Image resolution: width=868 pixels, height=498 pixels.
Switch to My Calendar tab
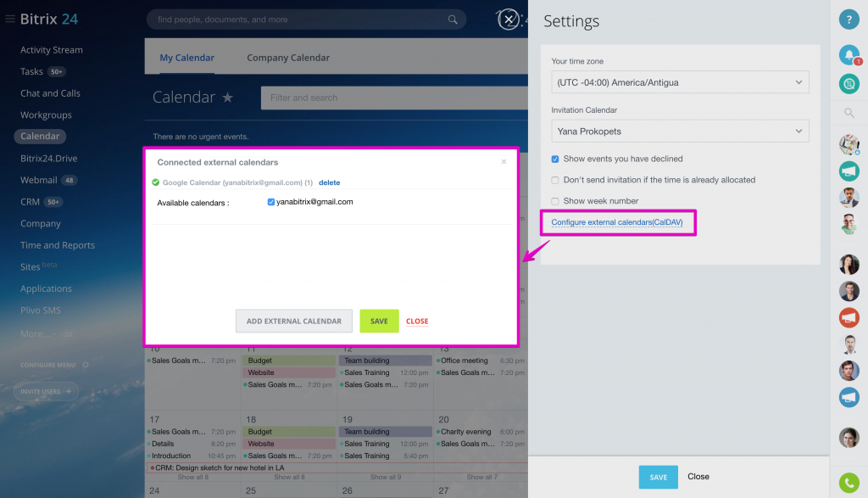[x=186, y=58]
